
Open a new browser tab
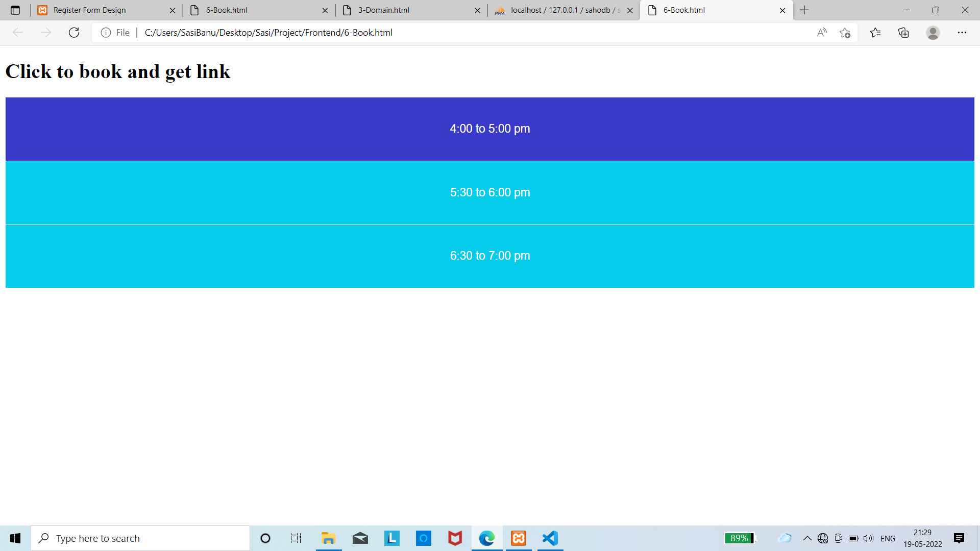804,10
